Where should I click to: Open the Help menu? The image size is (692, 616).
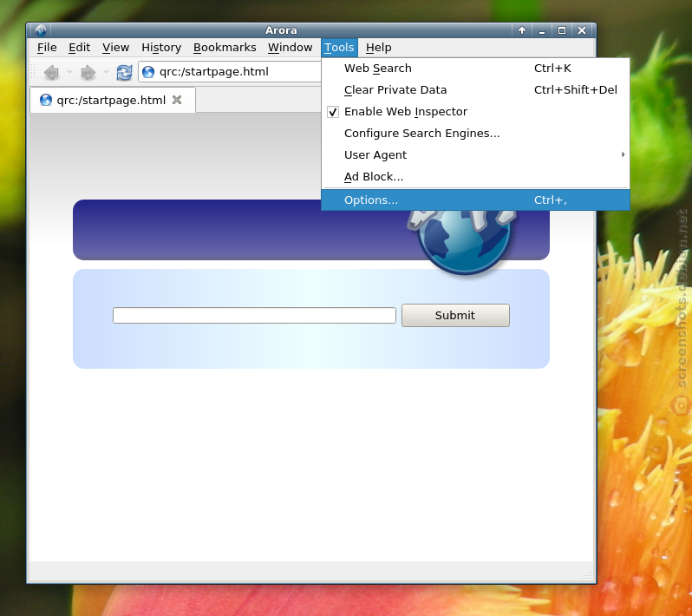click(378, 47)
